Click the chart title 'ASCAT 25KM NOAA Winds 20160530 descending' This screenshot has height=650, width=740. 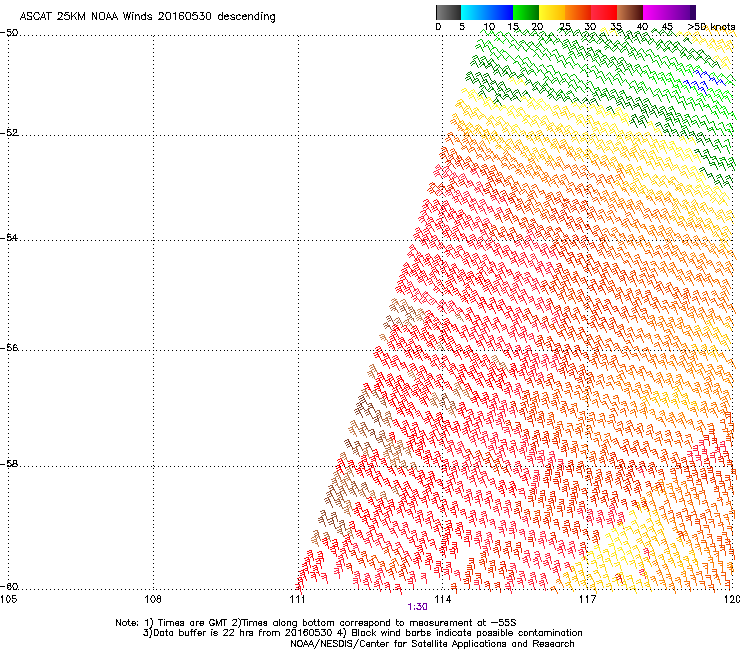(148, 17)
